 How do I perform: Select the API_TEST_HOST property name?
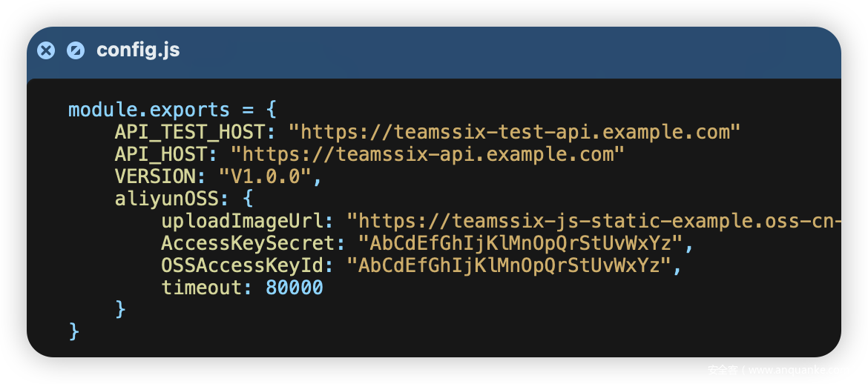(x=189, y=133)
